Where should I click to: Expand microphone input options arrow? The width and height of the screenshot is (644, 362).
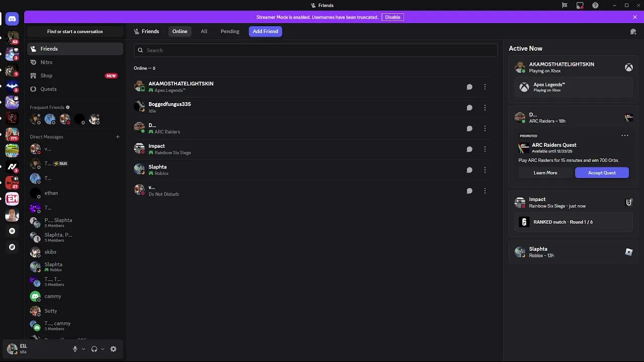tap(84, 349)
